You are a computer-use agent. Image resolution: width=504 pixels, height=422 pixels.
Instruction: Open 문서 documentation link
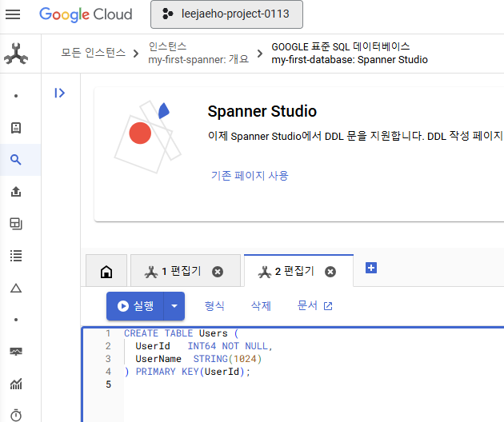[x=315, y=306]
